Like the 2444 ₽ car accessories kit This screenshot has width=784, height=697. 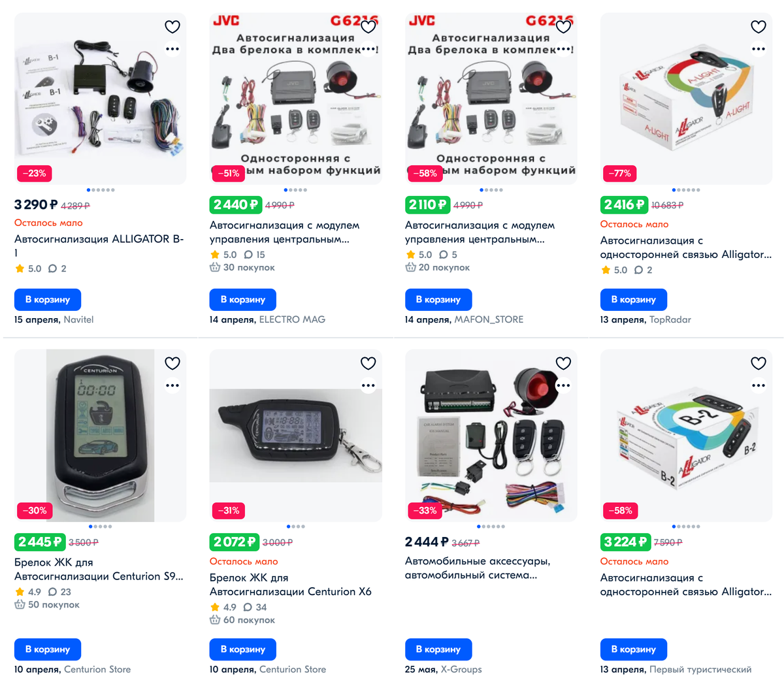tap(563, 363)
